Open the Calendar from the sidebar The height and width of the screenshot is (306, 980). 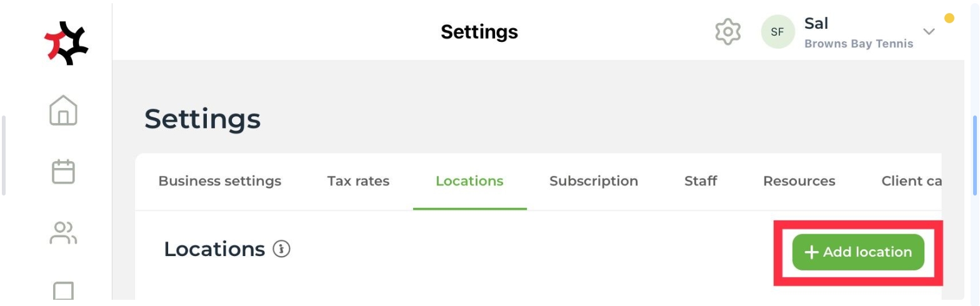(x=63, y=172)
